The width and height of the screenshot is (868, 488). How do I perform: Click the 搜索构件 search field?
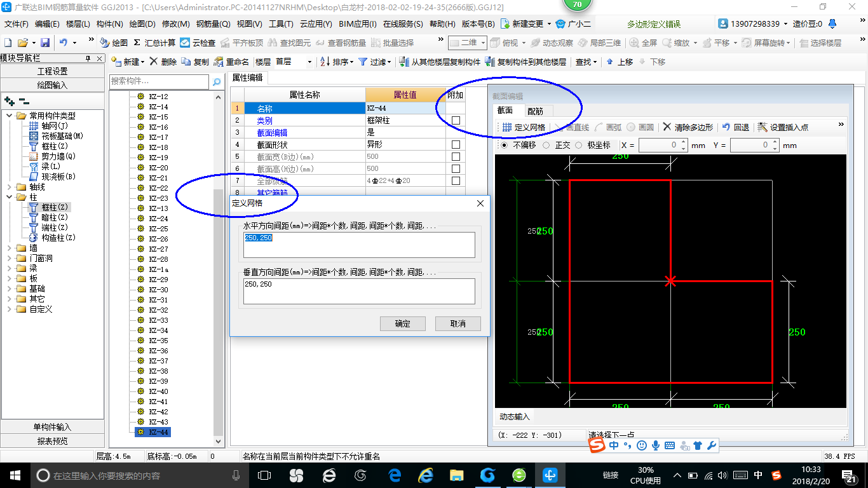click(x=159, y=81)
